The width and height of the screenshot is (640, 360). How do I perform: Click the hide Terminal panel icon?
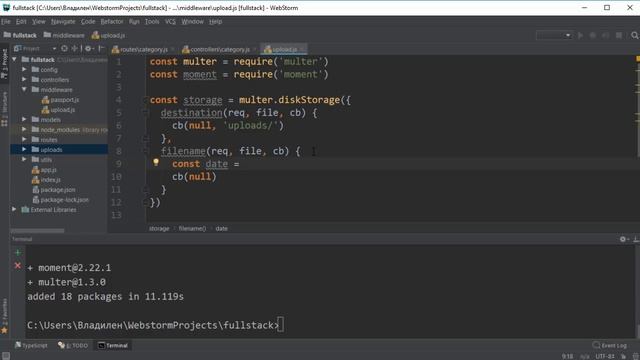point(636,239)
